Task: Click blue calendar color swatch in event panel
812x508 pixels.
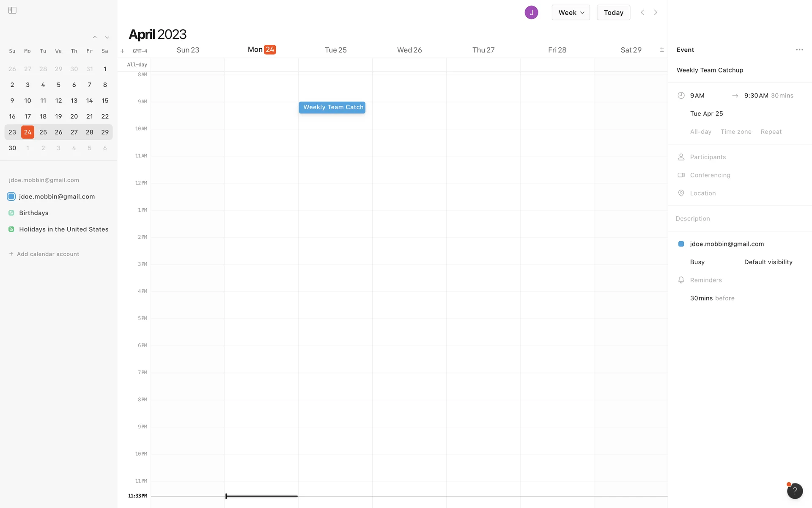Action: click(681, 244)
